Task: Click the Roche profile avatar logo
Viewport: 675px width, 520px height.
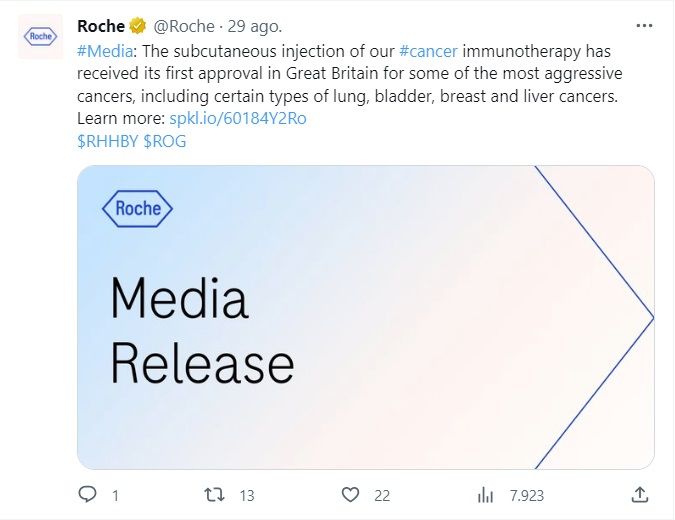Action: pyautogui.click(x=40, y=36)
